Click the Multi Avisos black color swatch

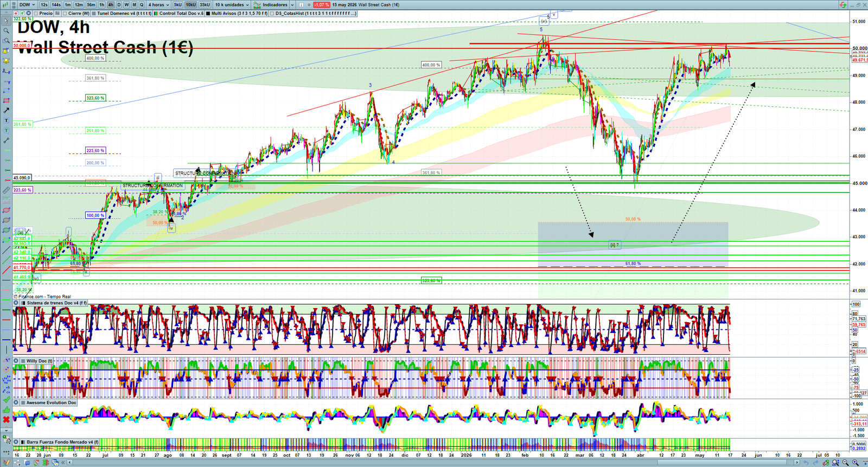click(x=208, y=13)
